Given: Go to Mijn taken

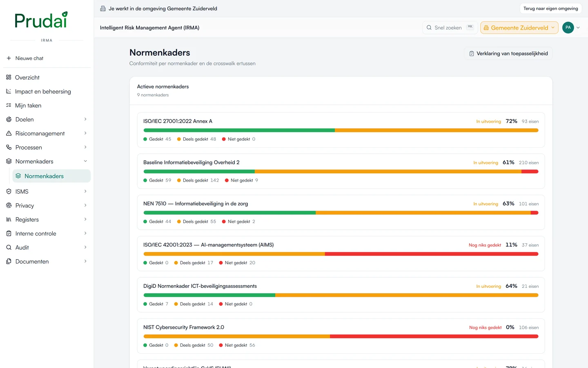Looking at the screenshot, I should [x=47, y=105].
